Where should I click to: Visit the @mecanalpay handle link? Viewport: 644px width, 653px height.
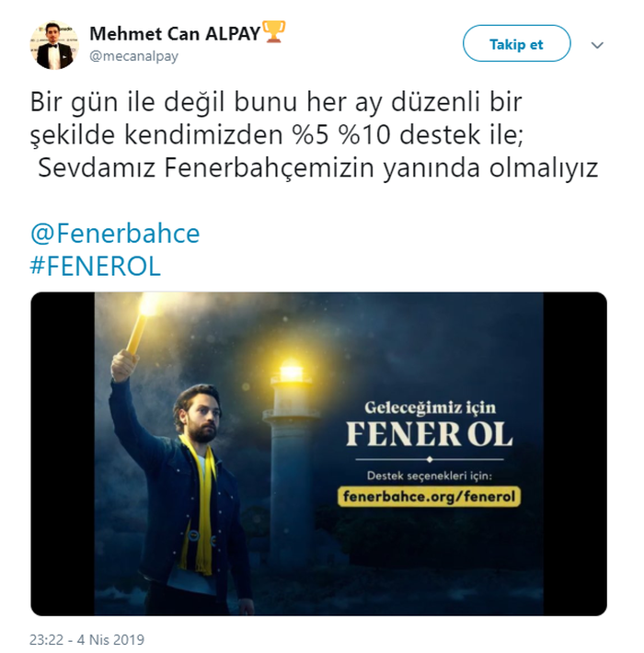click(133, 56)
